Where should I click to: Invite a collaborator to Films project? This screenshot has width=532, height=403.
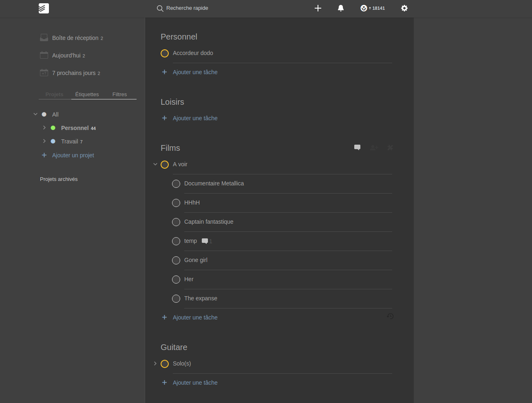tap(373, 148)
